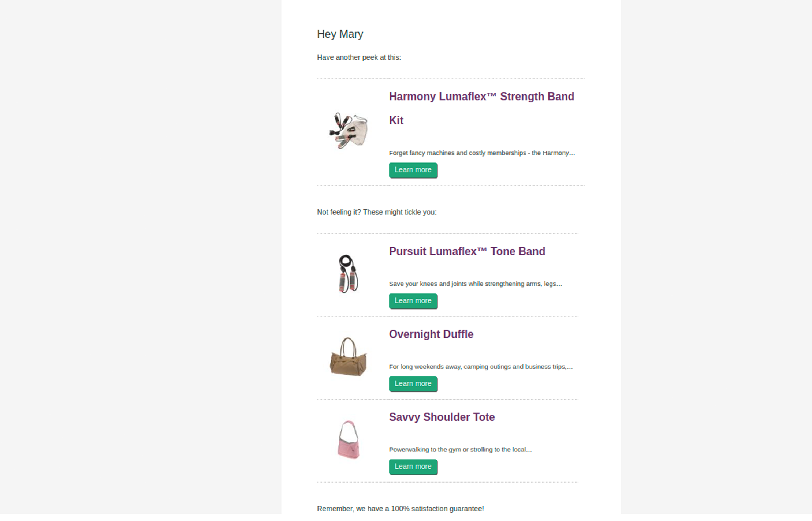Click the These might tickle you text
The width and height of the screenshot is (812, 521).
click(x=376, y=212)
